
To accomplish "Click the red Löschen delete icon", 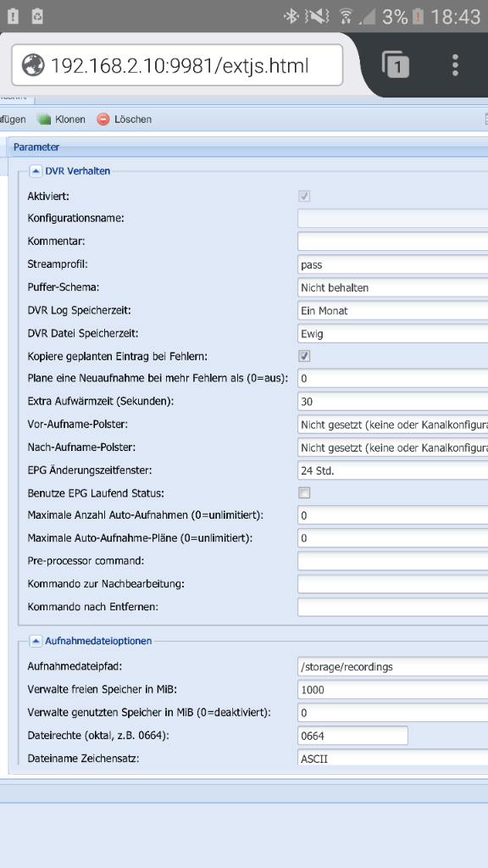I will tap(103, 119).
